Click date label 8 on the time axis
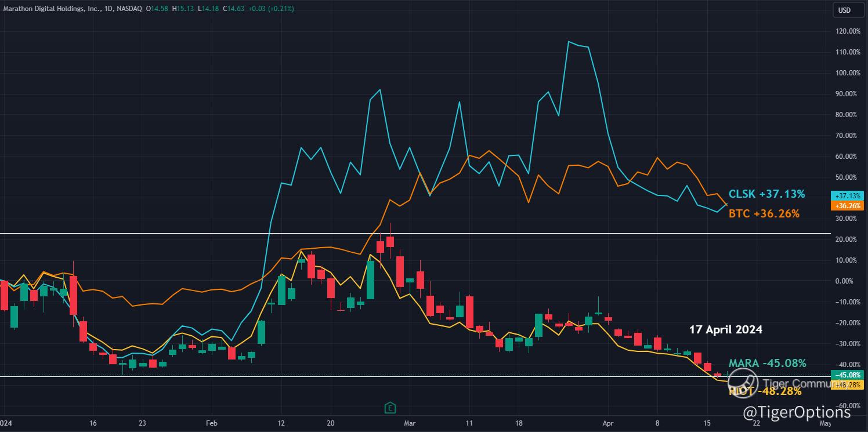 pos(657,423)
